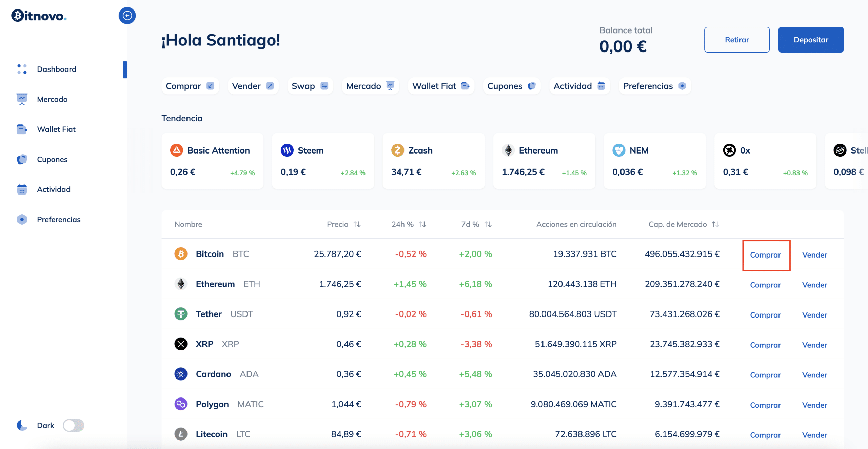Open the Zcash trending card
Viewport: 868px width, 449px height.
(x=433, y=161)
